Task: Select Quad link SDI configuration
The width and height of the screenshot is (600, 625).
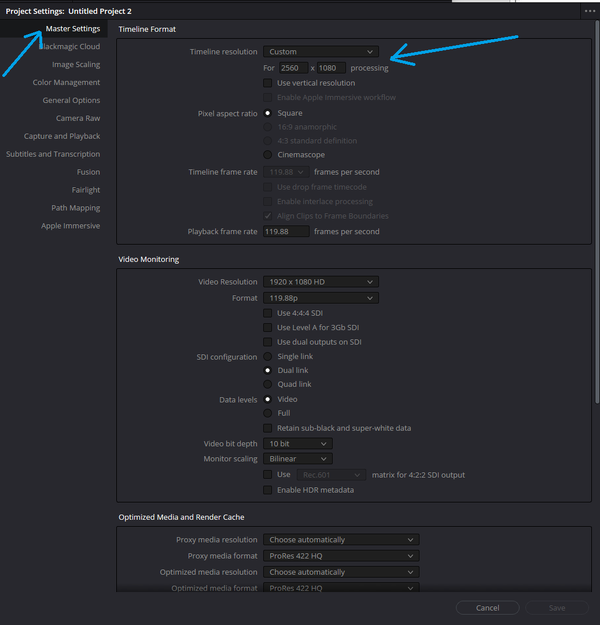Action: 268,384
